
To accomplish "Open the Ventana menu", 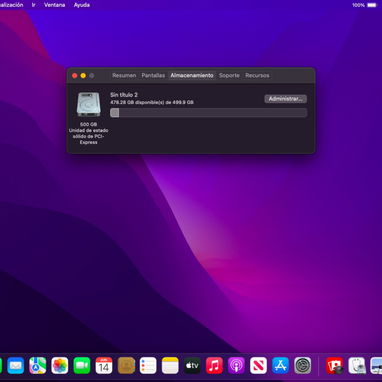I will [x=54, y=5].
